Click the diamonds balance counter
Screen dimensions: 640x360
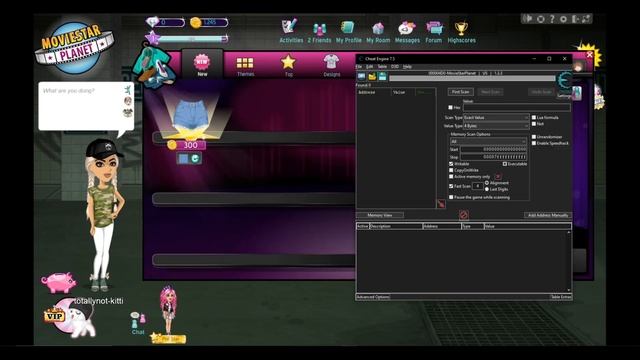tap(165, 22)
